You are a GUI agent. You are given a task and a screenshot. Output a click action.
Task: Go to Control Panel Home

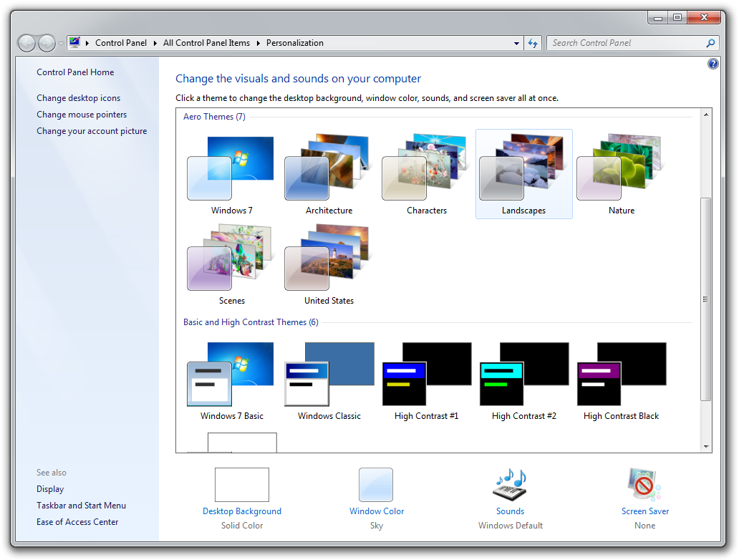tap(74, 72)
